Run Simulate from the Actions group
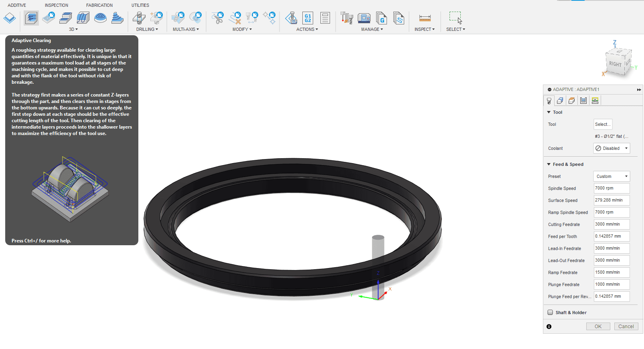 [x=291, y=18]
